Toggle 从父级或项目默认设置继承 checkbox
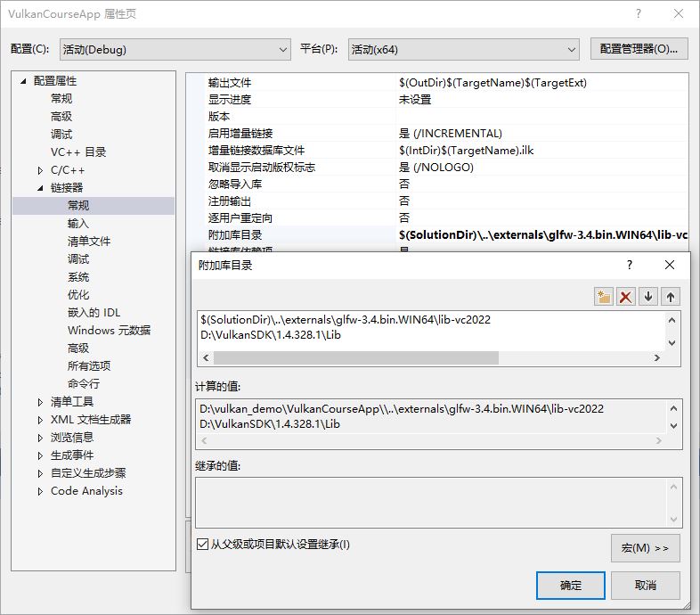Image resolution: width=700 pixels, height=615 pixels. (x=202, y=544)
